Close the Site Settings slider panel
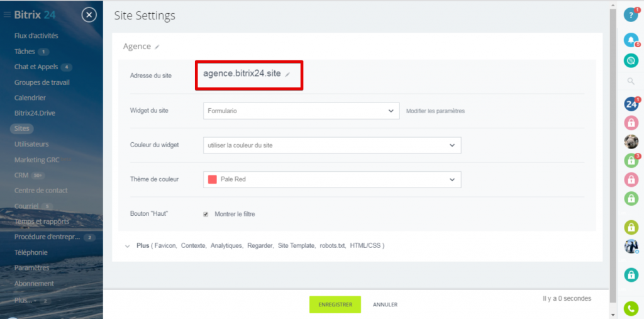This screenshot has height=319, width=644. [x=89, y=15]
